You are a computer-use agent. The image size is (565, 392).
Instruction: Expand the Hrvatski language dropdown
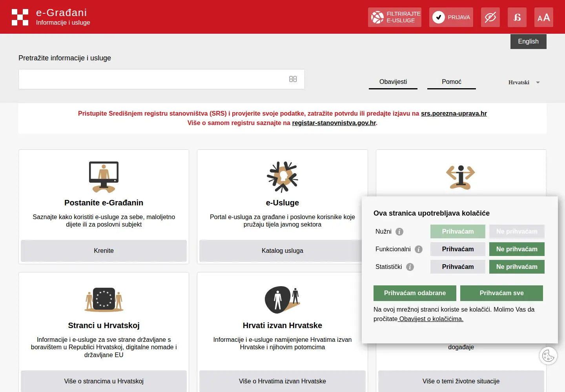pos(524,82)
